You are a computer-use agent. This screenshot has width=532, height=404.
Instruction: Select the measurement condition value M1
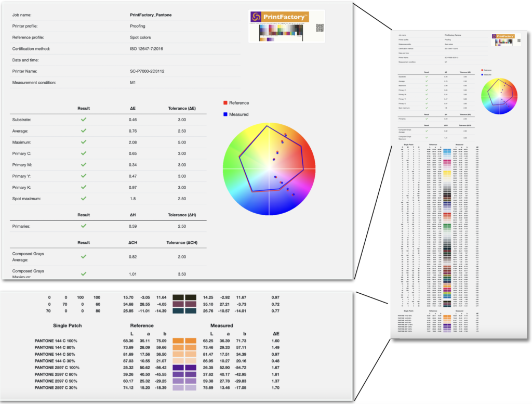pyautogui.click(x=132, y=83)
